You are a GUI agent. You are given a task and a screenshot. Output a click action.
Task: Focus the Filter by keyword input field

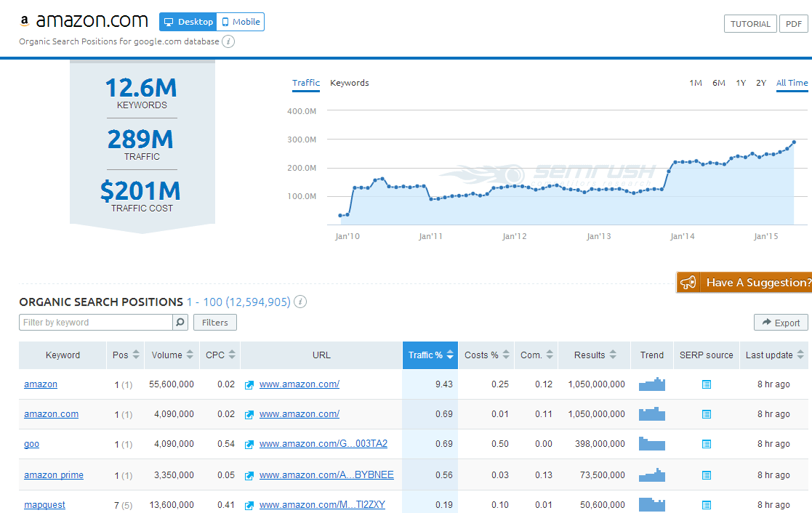pyautogui.click(x=96, y=323)
